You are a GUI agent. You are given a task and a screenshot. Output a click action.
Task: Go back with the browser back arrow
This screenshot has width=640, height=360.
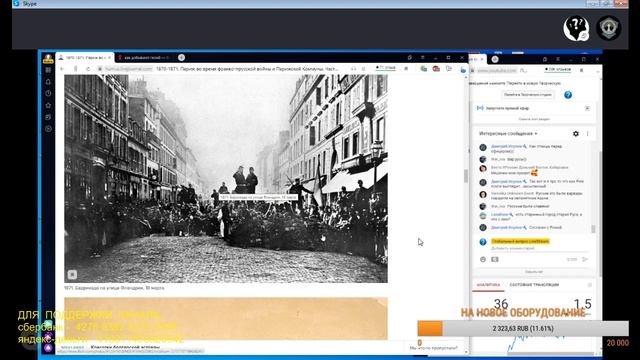coord(62,69)
